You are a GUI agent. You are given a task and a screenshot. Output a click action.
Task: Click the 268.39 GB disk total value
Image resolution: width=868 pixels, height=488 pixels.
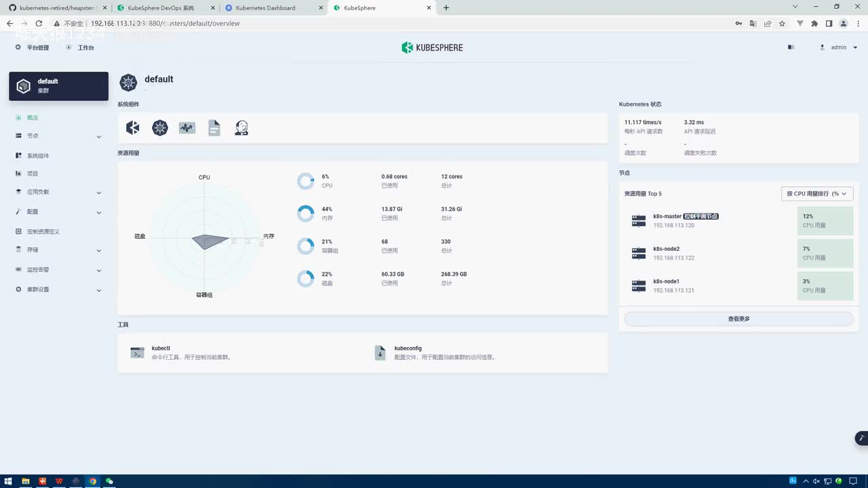click(454, 274)
